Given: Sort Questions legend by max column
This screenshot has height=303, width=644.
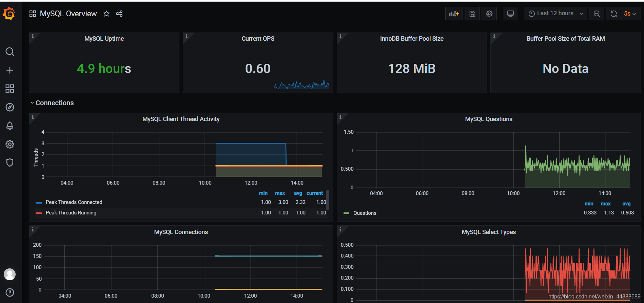Looking at the screenshot, I should tap(606, 204).
